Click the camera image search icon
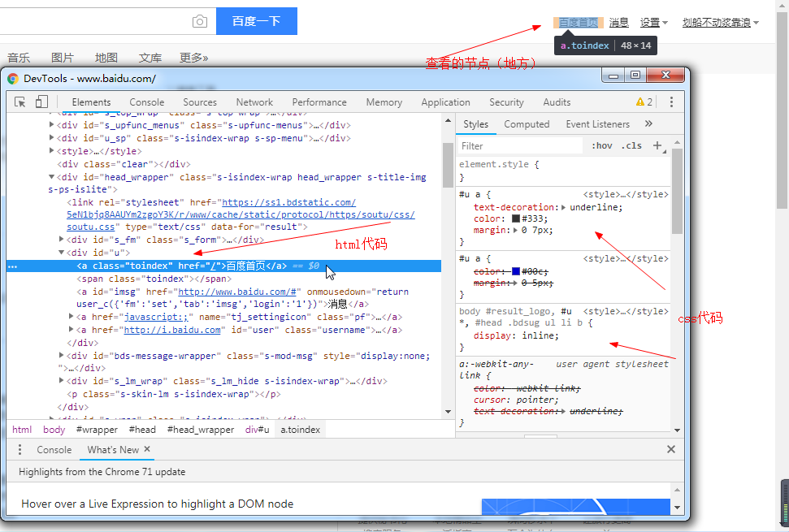789x532 pixels. 200,22
